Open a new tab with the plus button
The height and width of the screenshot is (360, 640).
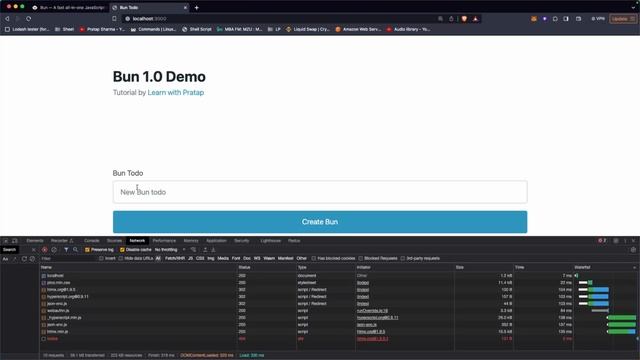pyautogui.click(x=196, y=7)
